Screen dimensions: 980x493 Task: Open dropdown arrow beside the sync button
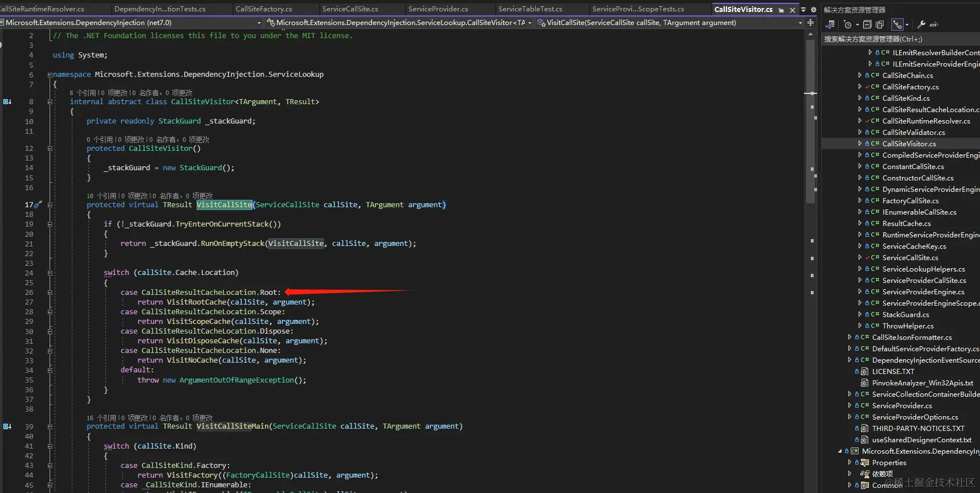pos(907,24)
